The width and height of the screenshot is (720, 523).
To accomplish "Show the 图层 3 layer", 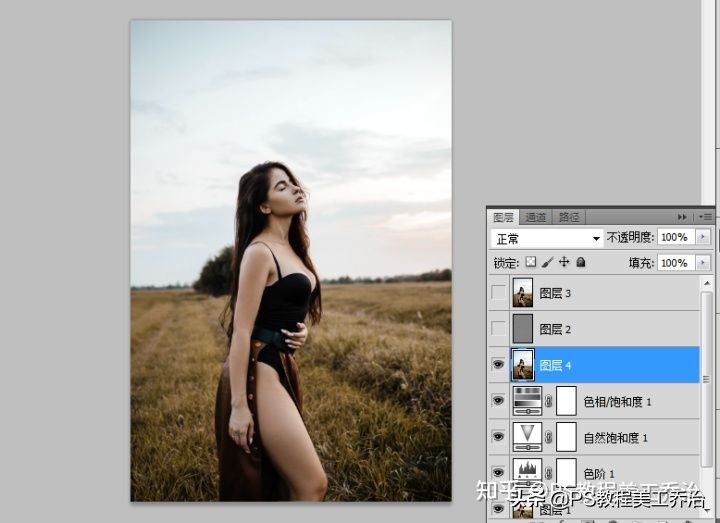I will (498, 292).
